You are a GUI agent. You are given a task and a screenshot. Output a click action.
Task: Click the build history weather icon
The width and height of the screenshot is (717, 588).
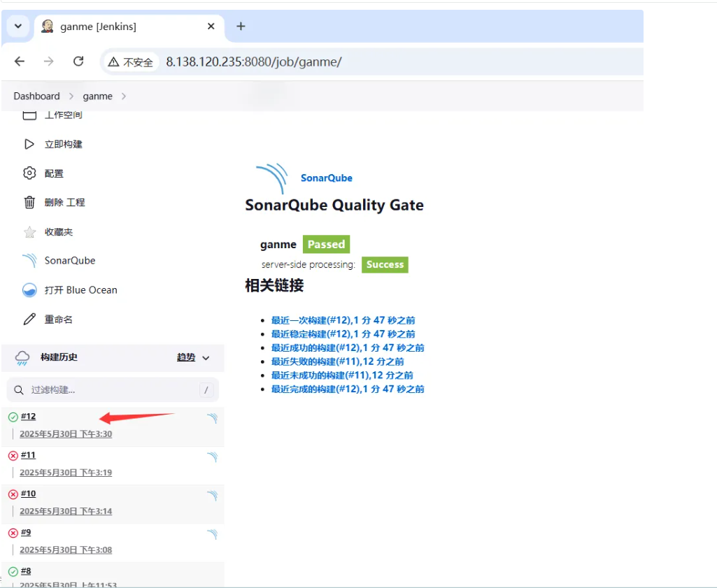coord(22,358)
